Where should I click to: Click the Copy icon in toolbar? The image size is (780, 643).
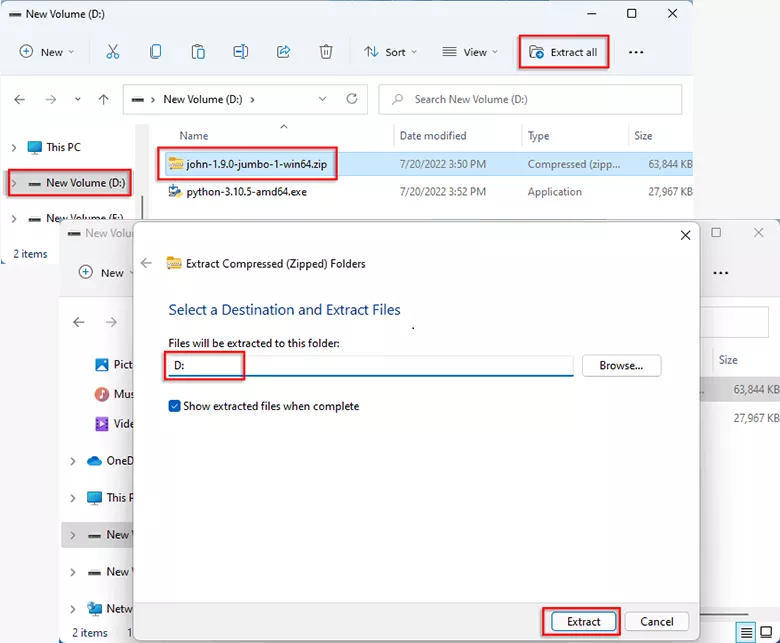[156, 52]
